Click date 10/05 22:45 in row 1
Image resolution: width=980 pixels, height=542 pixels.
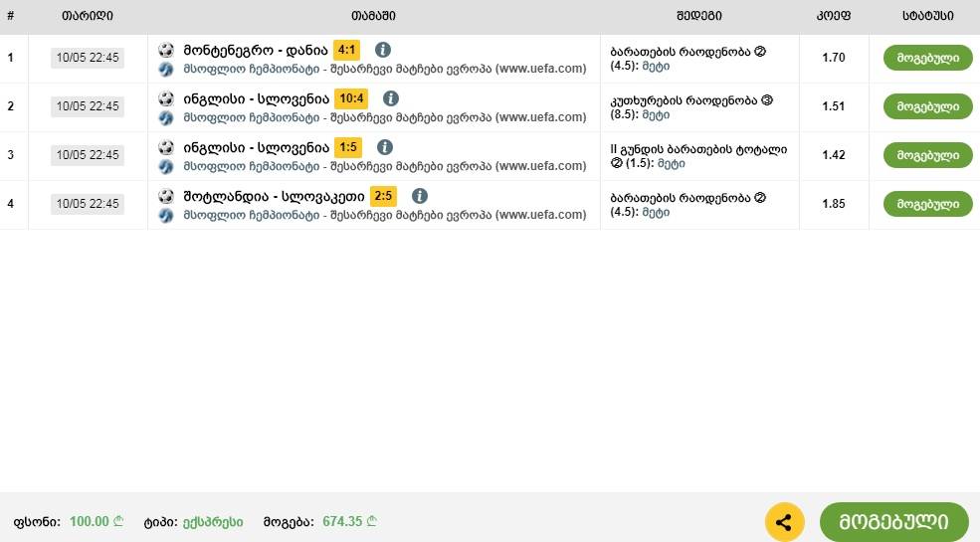88,58
